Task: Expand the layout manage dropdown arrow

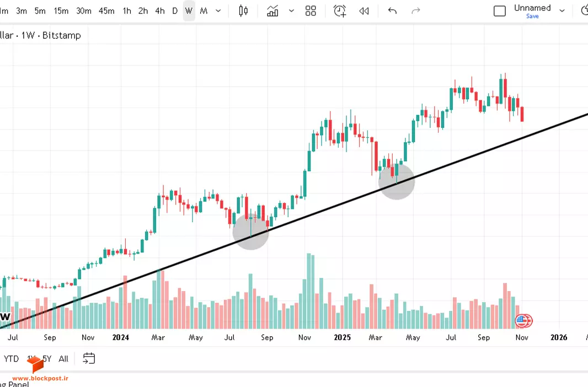Action: [562, 11]
